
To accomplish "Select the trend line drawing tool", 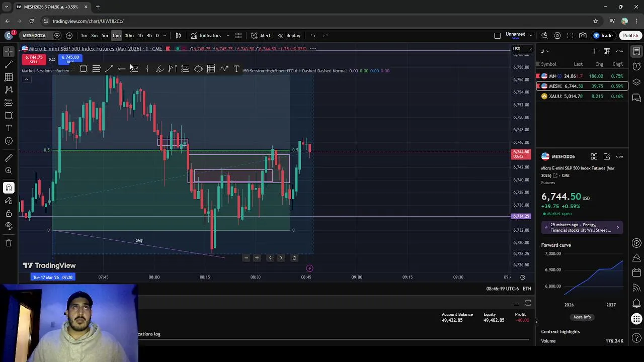I will pyautogui.click(x=9, y=64).
